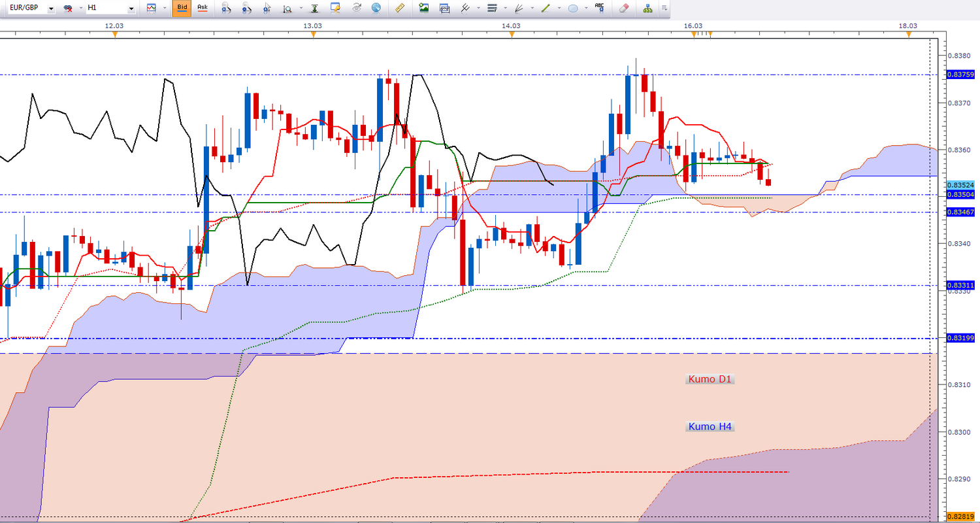Click the ABC text label tool
Image resolution: width=980 pixels, height=523 pixels.
[x=599, y=8]
